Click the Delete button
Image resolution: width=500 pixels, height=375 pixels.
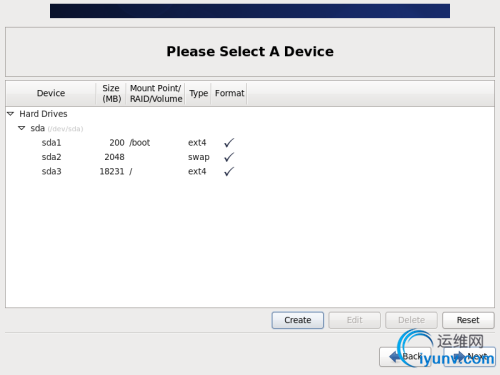[411, 320]
